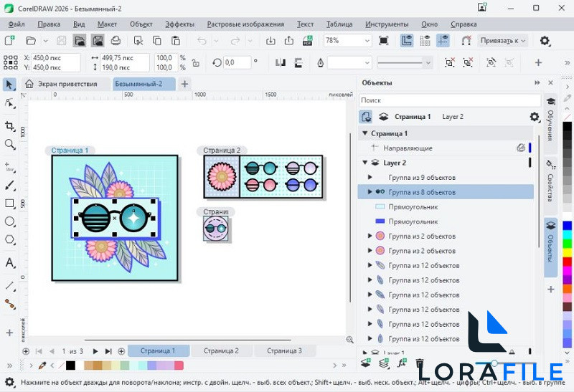The image size is (574, 392).
Task: Select the Artistic Media brush tool
Action: click(9, 186)
